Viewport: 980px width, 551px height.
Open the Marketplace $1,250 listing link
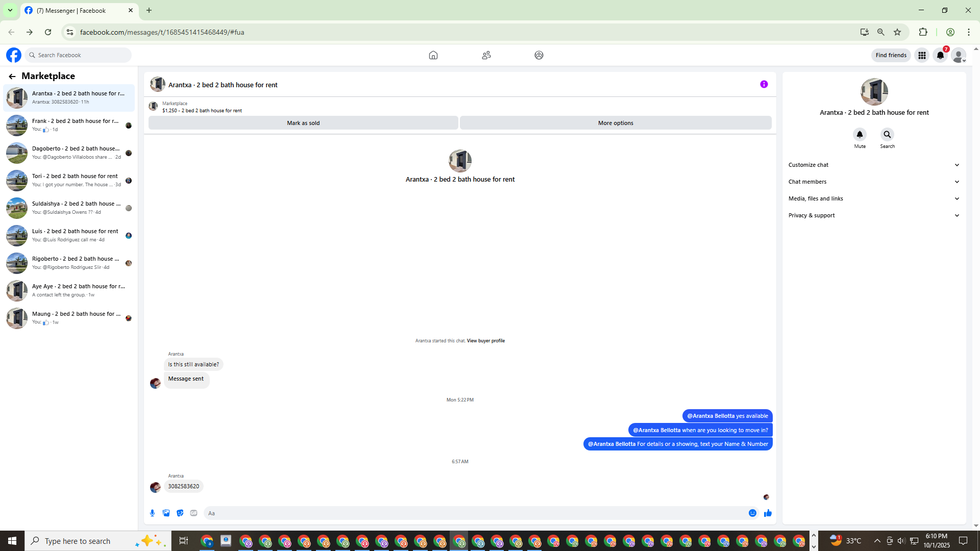(x=202, y=110)
